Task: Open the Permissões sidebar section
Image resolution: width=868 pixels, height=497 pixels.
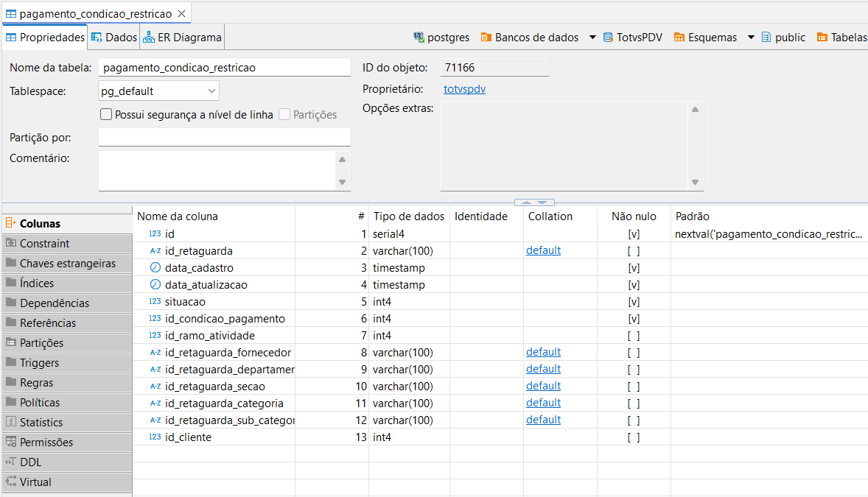Action: pos(46,443)
